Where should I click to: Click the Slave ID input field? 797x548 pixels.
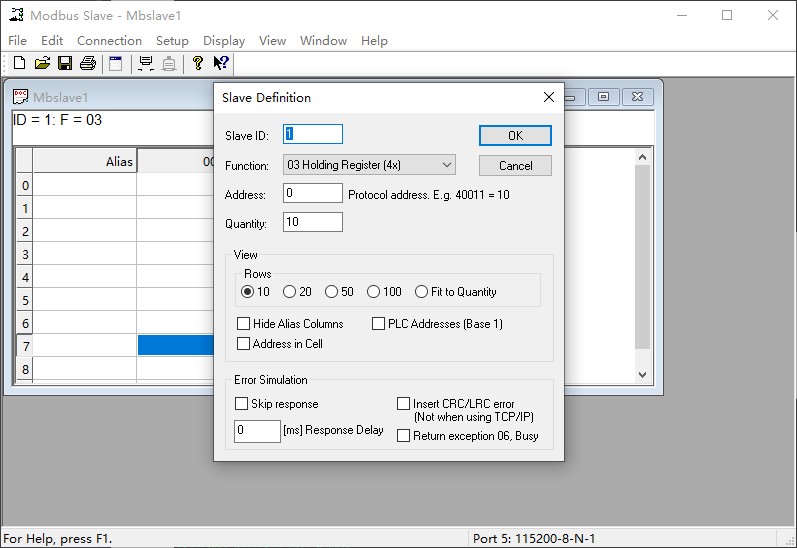pyautogui.click(x=313, y=134)
